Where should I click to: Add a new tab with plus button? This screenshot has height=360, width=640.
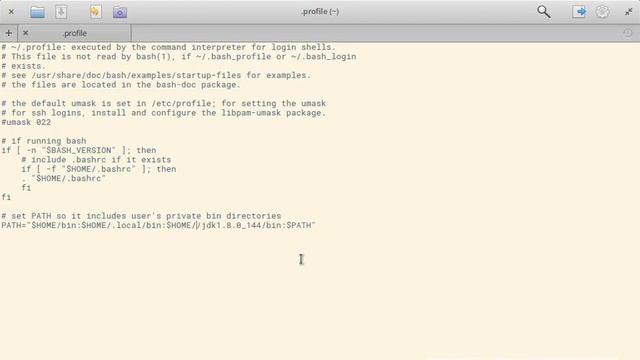tap(9, 33)
